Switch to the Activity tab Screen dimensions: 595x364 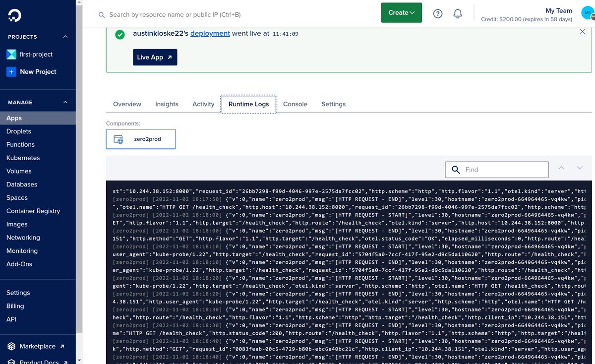tap(203, 104)
